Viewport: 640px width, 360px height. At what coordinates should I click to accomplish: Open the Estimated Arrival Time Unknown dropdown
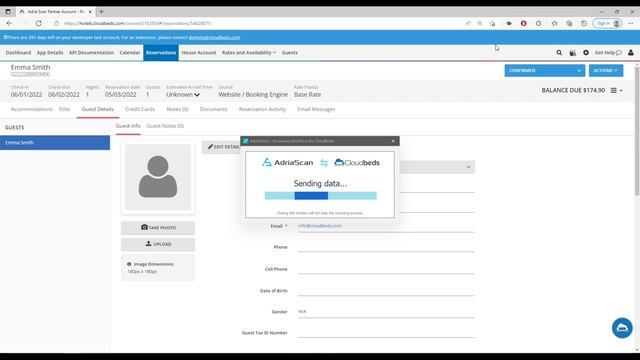pos(183,95)
